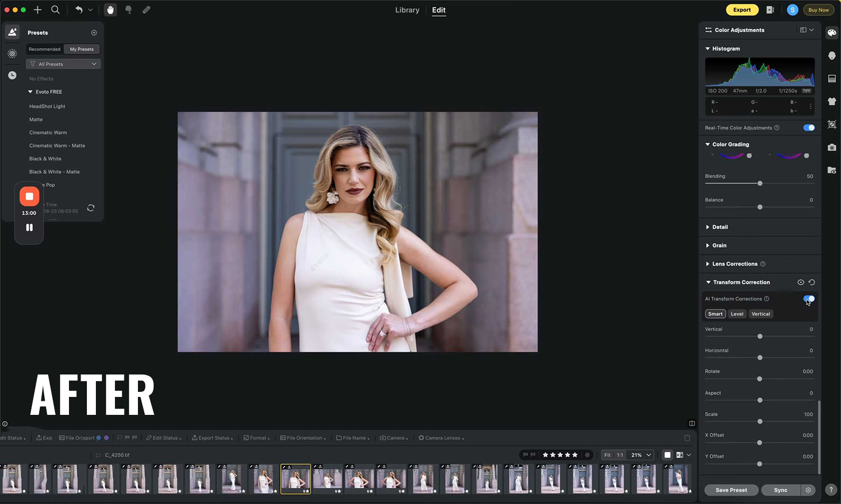Viewport: 841px width, 504px height.
Task: Open the search magnifier tool
Action: (x=56, y=10)
